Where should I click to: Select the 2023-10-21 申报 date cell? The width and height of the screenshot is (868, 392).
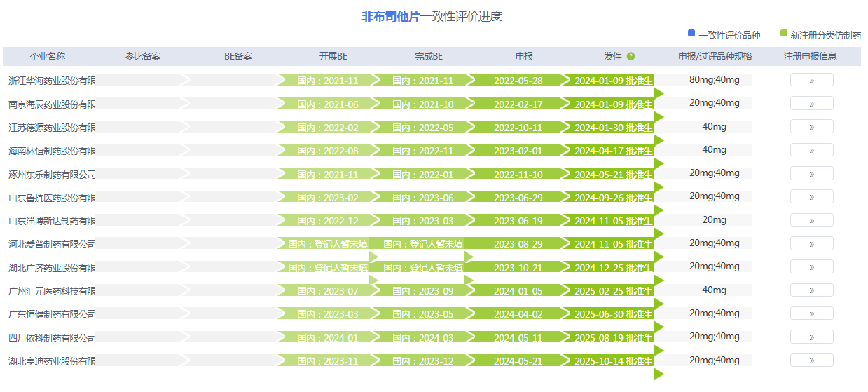(518, 267)
